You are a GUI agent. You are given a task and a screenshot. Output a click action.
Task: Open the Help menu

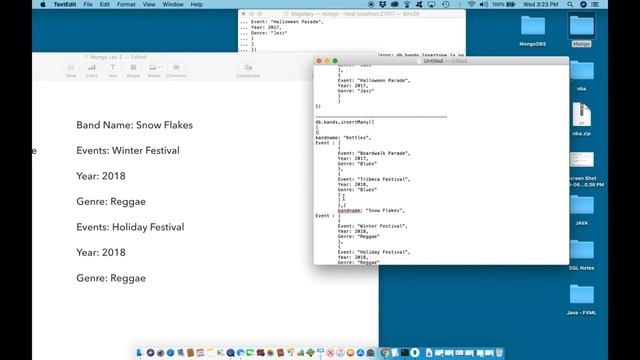pyautogui.click(x=197, y=4)
